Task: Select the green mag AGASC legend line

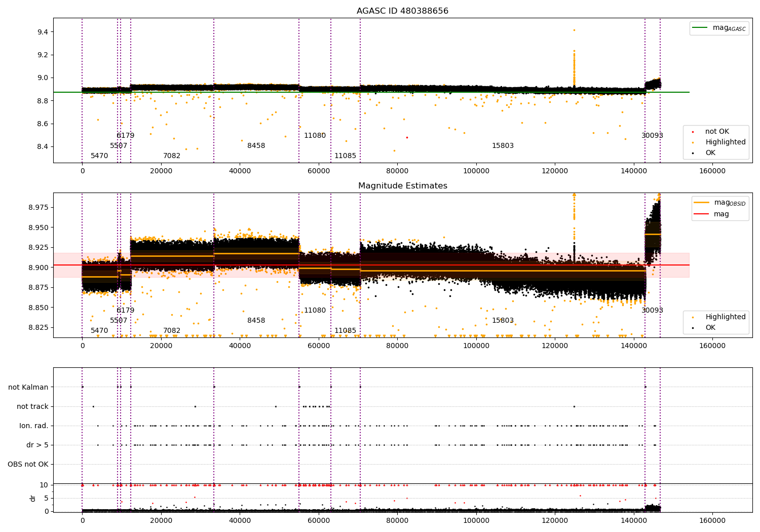Action: click(700, 28)
